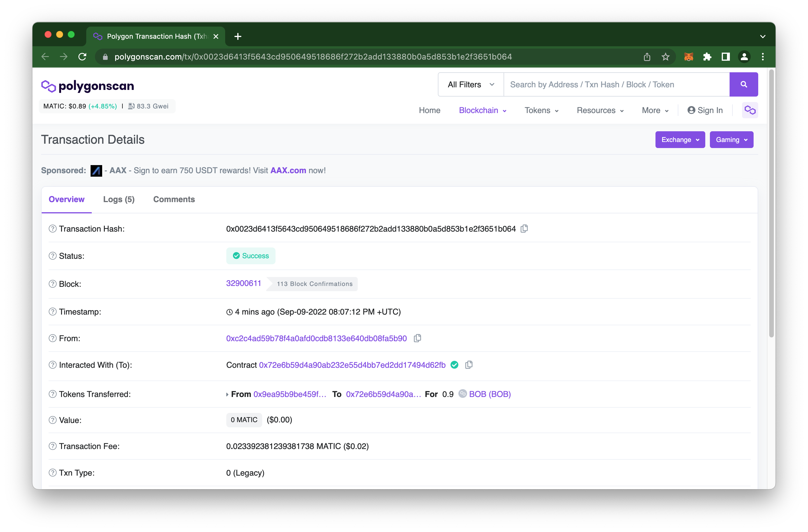Click the purple search magnifier button
This screenshot has width=808, height=532.
pyautogui.click(x=743, y=84)
